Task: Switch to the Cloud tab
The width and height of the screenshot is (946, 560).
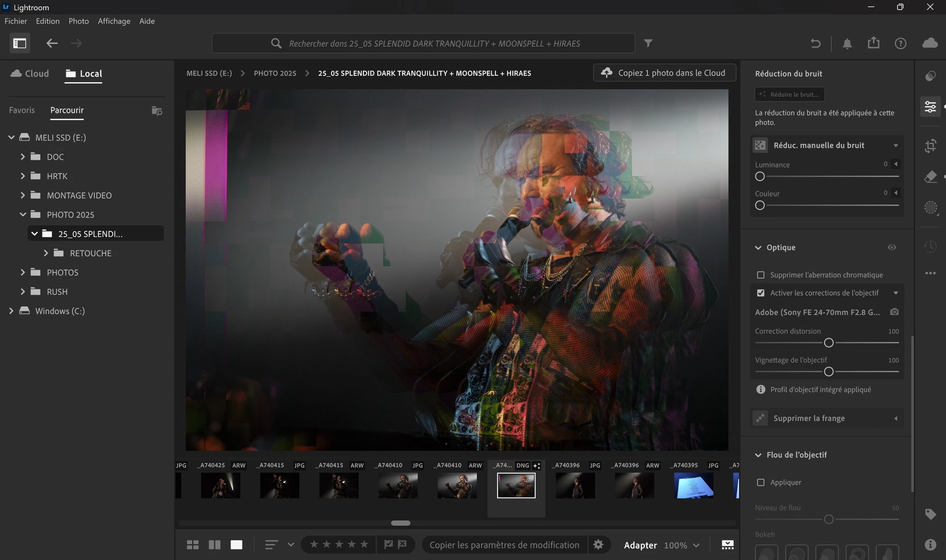Action: click(x=30, y=73)
